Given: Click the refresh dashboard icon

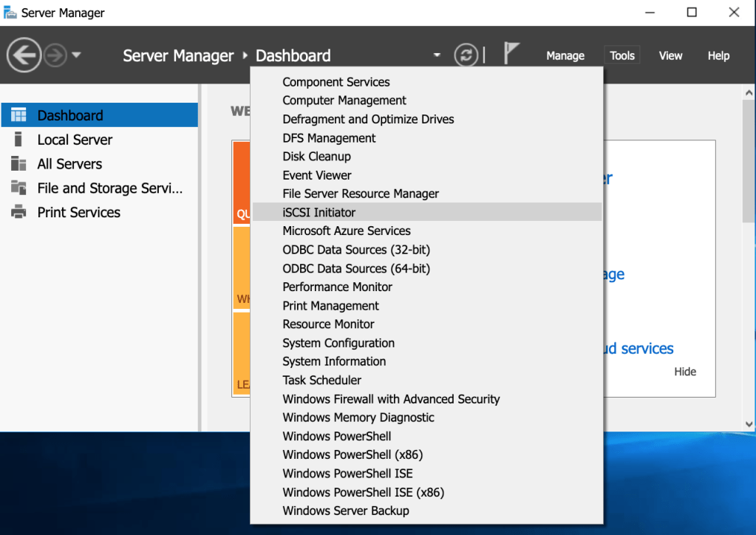Looking at the screenshot, I should tap(466, 55).
